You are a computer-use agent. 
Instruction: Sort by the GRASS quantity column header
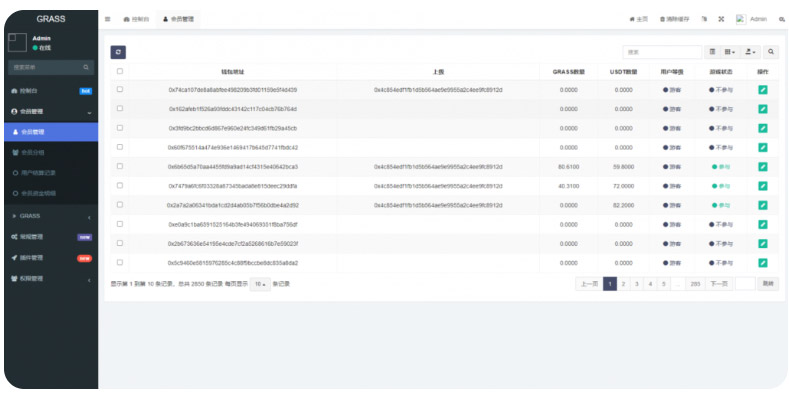[x=569, y=71]
